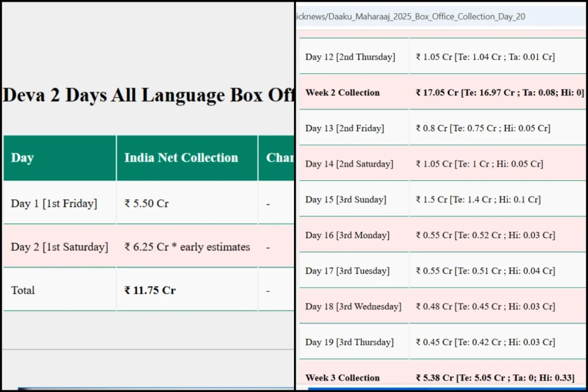Screen dimensions: 588x392
Task: Click '₹ 0.45 Cr [Te: 0.42 Cr ; Hi: 0.03 Cr]'
Action: tap(485, 342)
